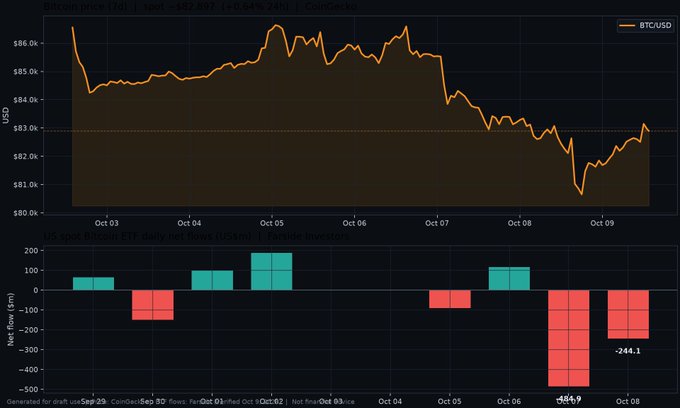This screenshot has width=680, height=408.
Task: Click the -244.1 value label
Action: tap(628, 351)
